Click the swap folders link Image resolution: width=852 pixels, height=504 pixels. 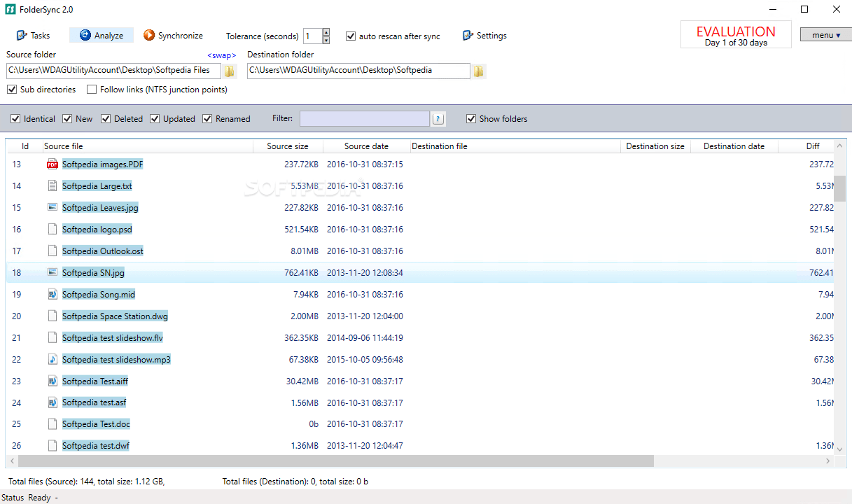[x=221, y=55]
